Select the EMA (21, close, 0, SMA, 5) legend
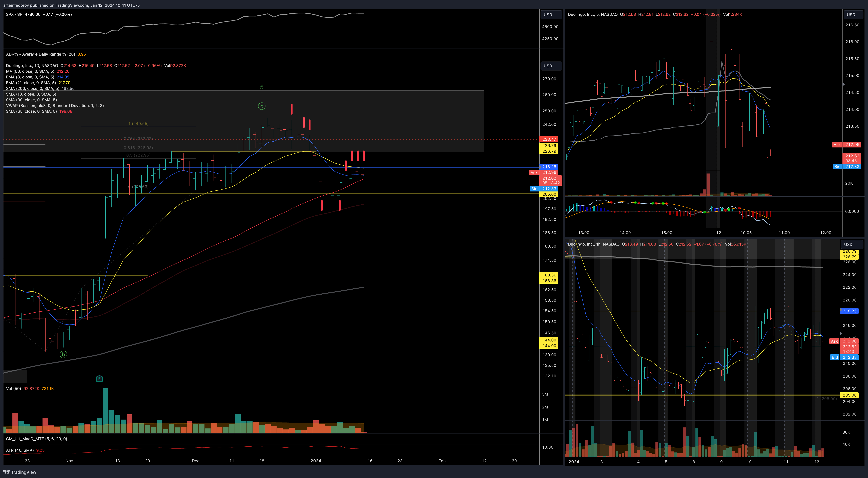The image size is (868, 478). coord(31,83)
